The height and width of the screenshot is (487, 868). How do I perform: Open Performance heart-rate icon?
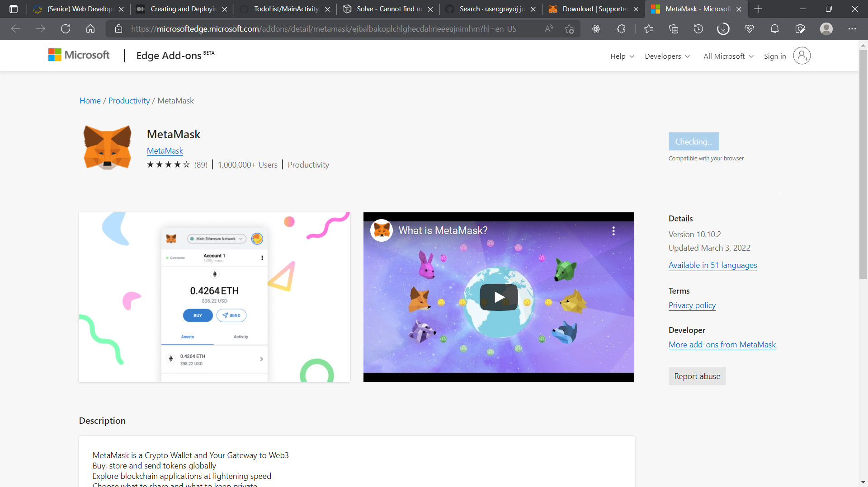point(749,29)
